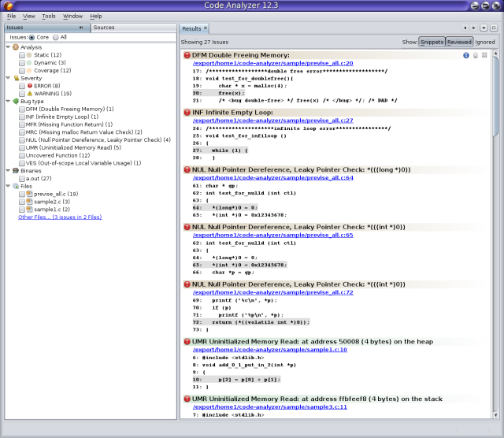The width and height of the screenshot is (504, 438).
Task: Click the Files group icon
Action: 16,186
